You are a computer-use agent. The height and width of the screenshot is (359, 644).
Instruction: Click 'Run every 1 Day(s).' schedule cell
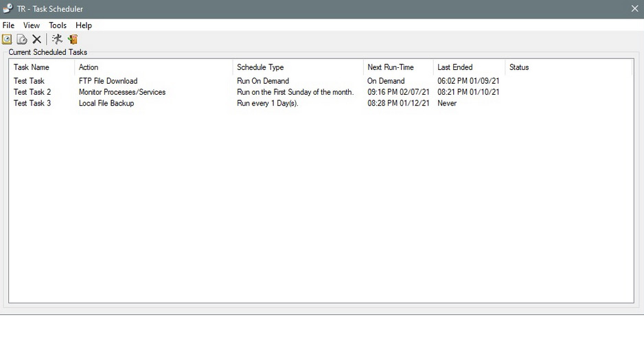coord(267,103)
